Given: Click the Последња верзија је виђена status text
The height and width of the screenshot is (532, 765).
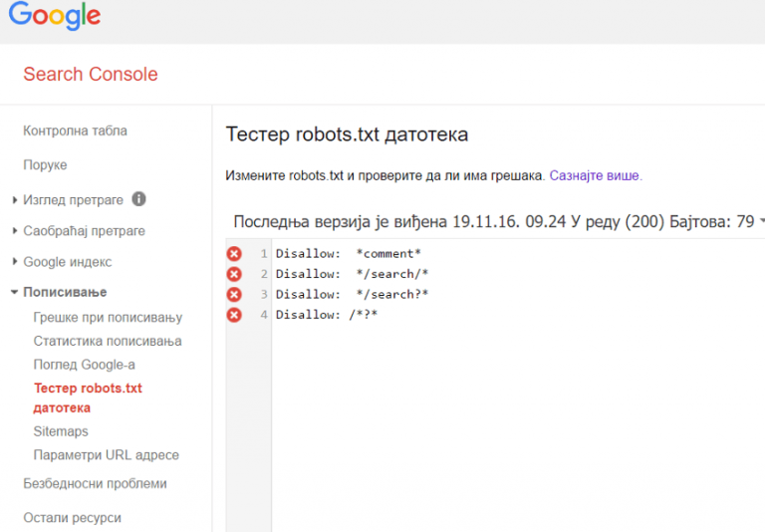Looking at the screenshot, I should pos(494,222).
